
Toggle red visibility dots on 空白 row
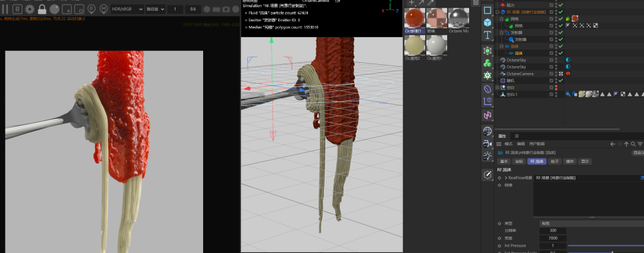[x=556, y=87]
